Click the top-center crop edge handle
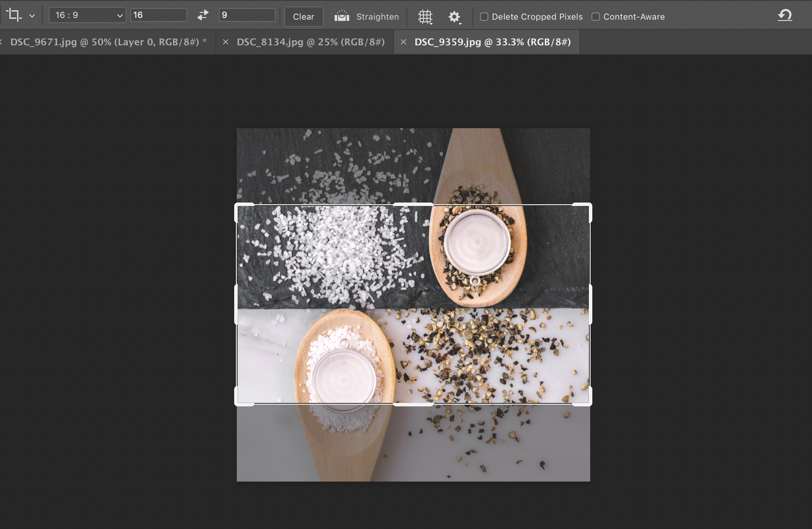 413,205
